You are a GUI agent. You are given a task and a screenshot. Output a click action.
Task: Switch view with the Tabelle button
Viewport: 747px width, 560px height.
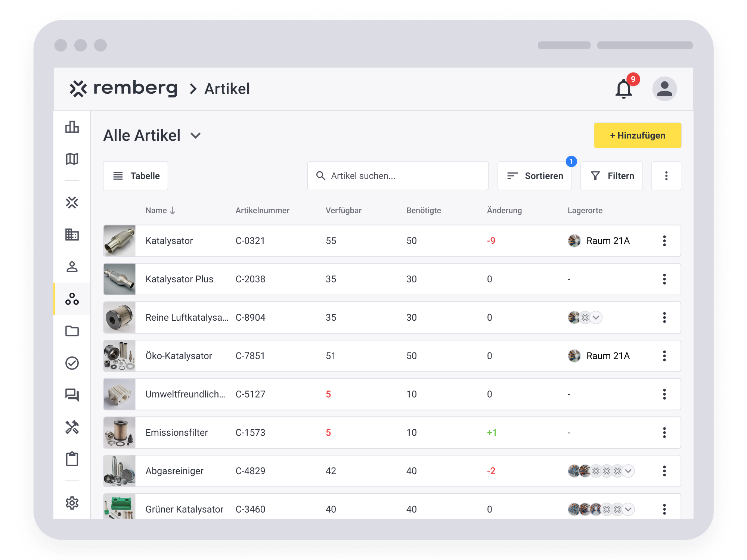pos(136,176)
